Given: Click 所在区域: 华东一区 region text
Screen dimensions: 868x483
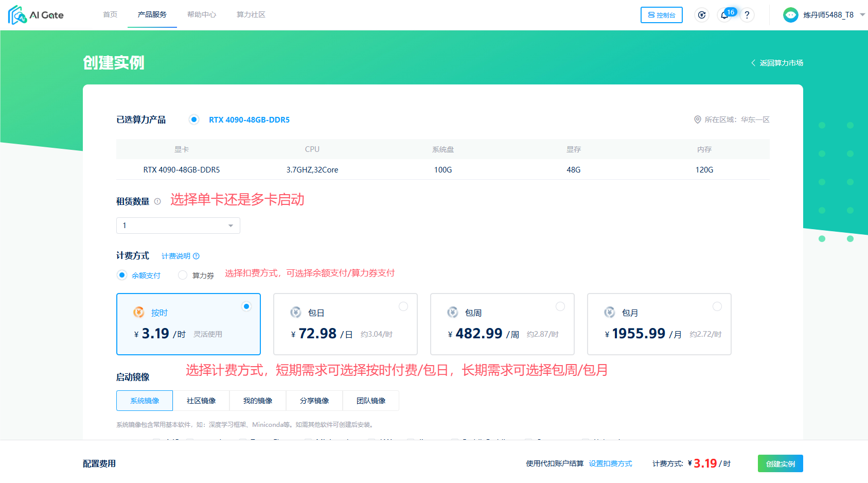Looking at the screenshot, I should tap(737, 119).
